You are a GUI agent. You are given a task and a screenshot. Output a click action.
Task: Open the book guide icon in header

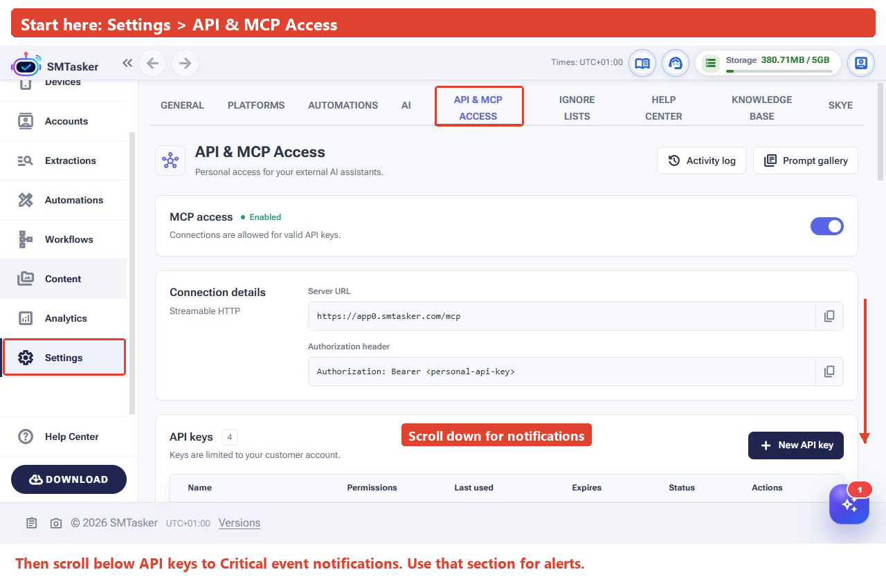(x=642, y=63)
